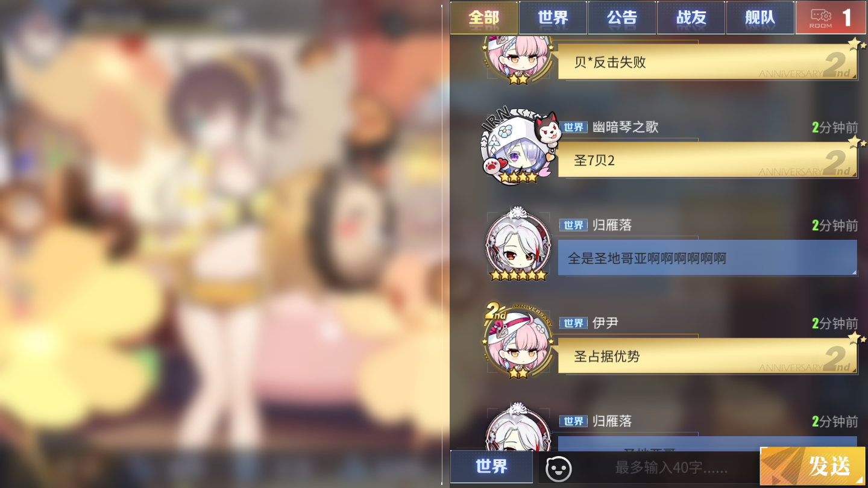Select the message bubble 圣7贝2
Screen dimensions: 868x488
(708, 160)
